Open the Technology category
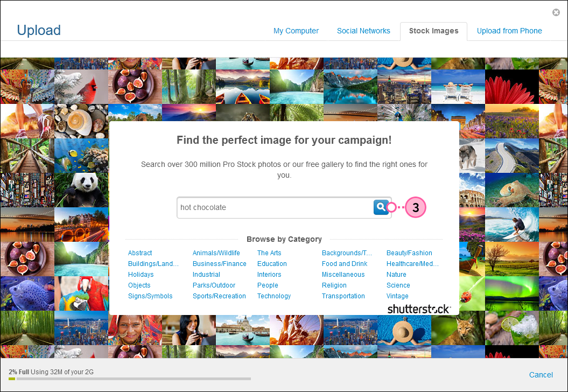This screenshot has width=568, height=392. point(274,296)
